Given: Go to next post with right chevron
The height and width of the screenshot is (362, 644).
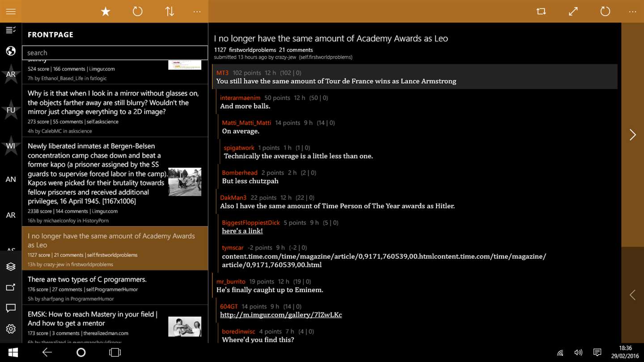Looking at the screenshot, I should [x=632, y=135].
